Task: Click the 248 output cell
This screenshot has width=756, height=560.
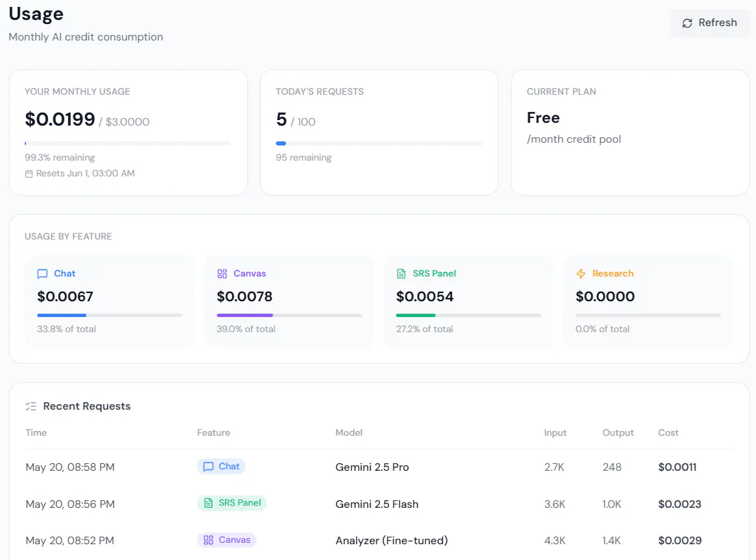Action: (x=612, y=467)
